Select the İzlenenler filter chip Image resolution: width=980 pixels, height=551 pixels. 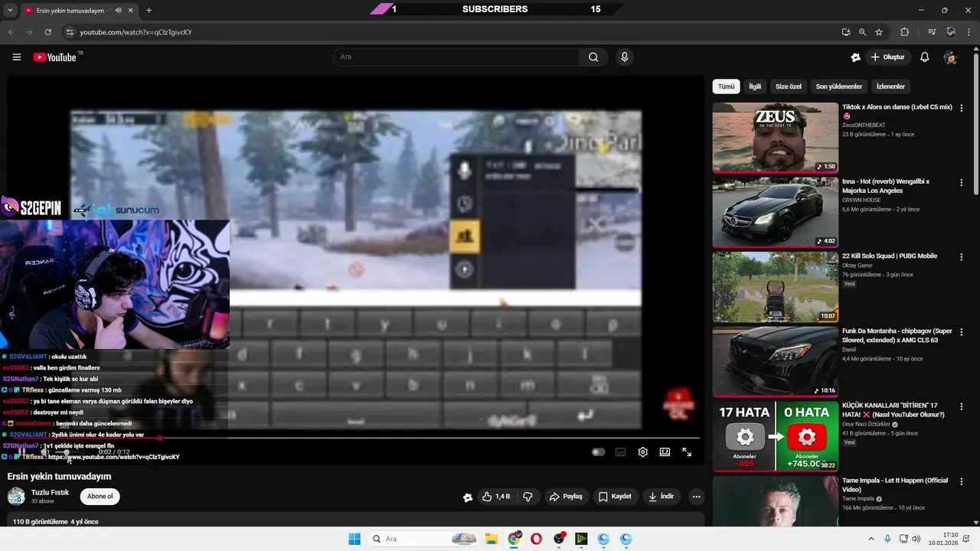coord(890,86)
